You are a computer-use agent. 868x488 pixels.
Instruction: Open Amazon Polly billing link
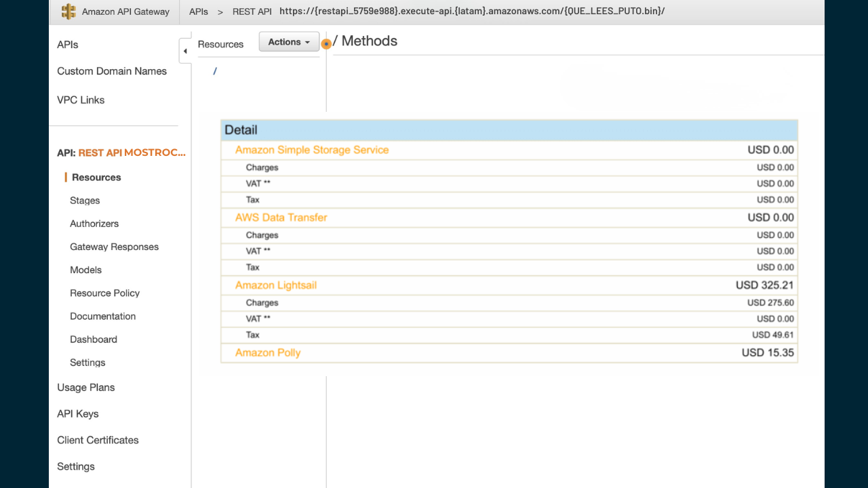pos(268,352)
